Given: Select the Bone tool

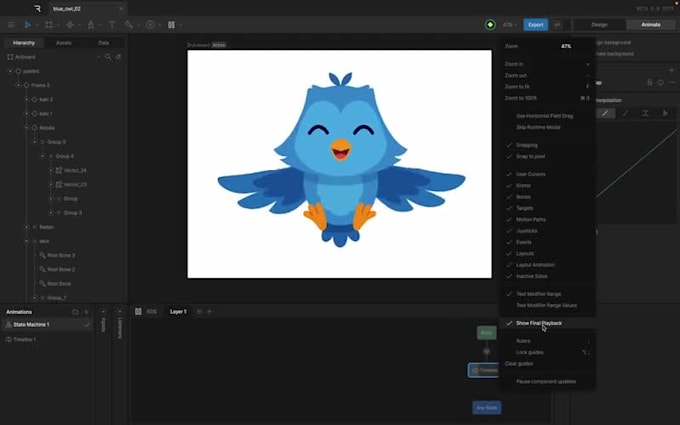Looking at the screenshot, I should pos(129,25).
